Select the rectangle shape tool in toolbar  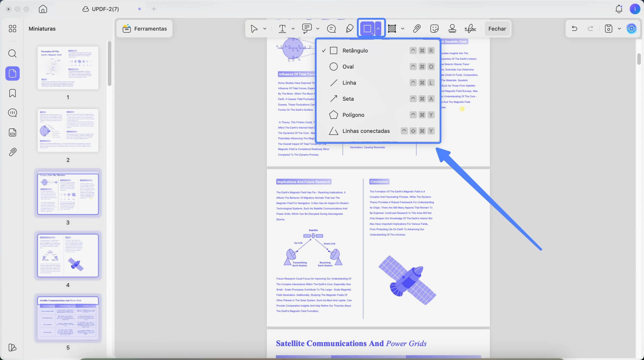point(367,29)
